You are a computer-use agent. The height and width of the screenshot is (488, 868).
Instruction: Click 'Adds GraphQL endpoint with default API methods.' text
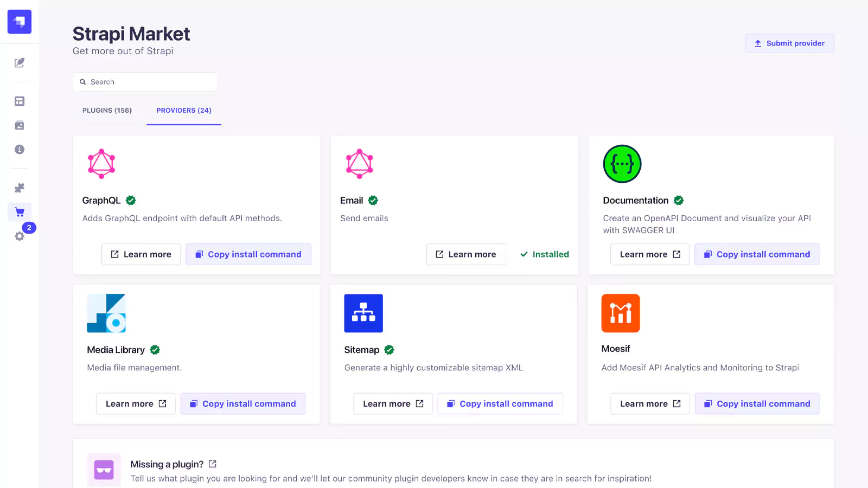coord(182,219)
